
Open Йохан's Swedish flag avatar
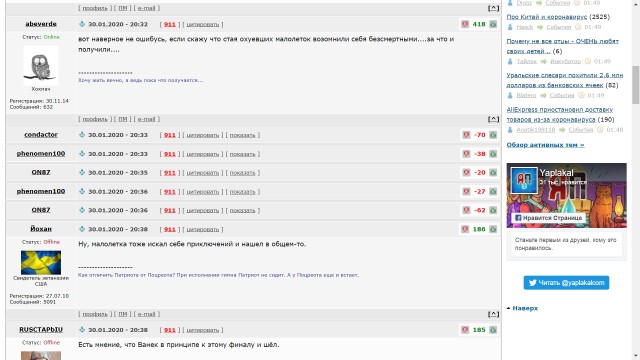point(41,262)
